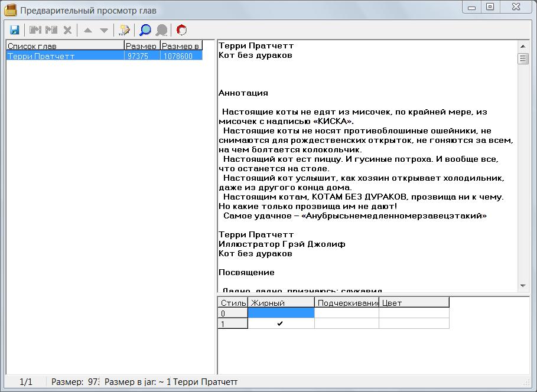Click the Размер column header

click(142, 46)
